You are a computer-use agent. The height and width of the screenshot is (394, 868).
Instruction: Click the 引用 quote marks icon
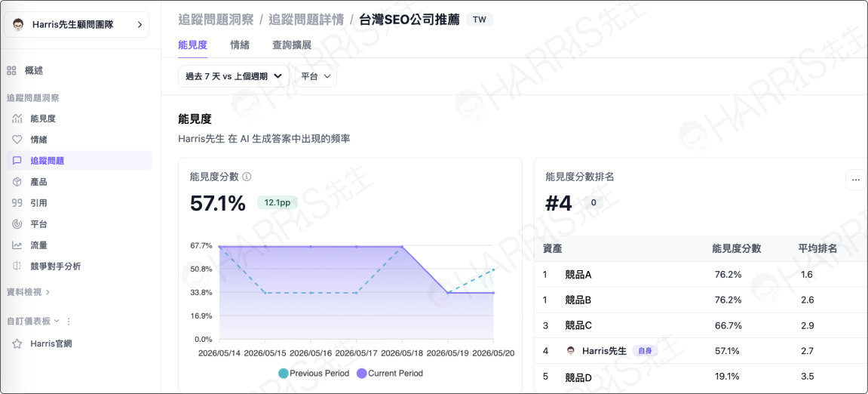coord(17,203)
